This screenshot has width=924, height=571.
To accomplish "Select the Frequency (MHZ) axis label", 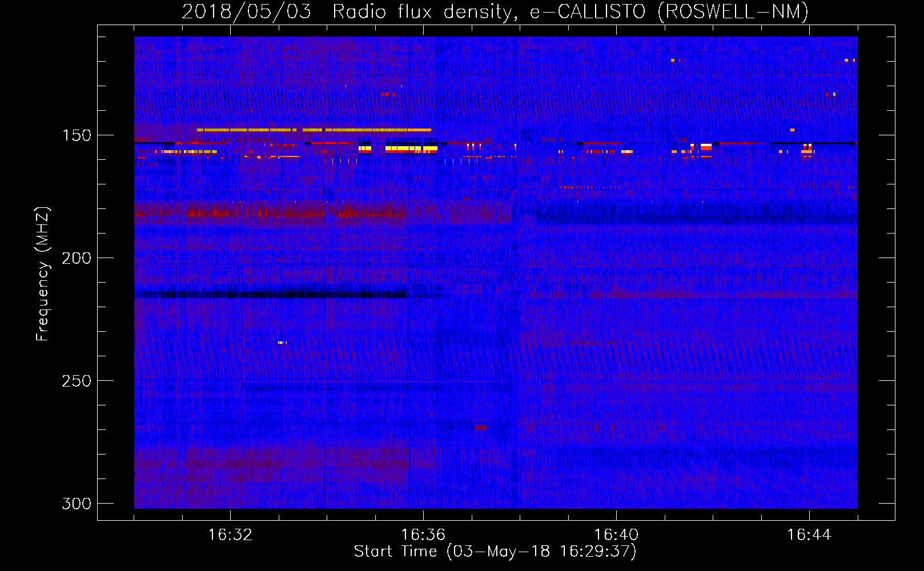I will point(42,274).
